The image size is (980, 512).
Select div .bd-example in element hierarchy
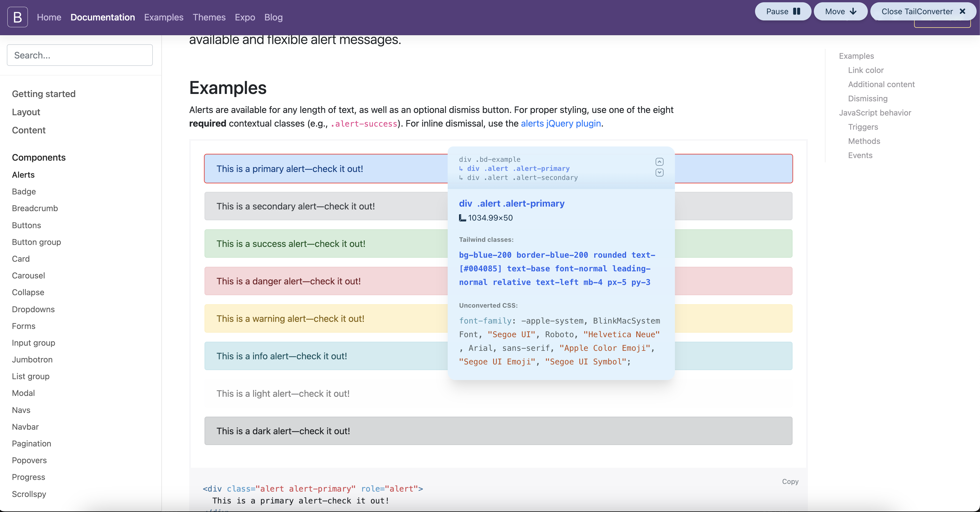(490, 159)
